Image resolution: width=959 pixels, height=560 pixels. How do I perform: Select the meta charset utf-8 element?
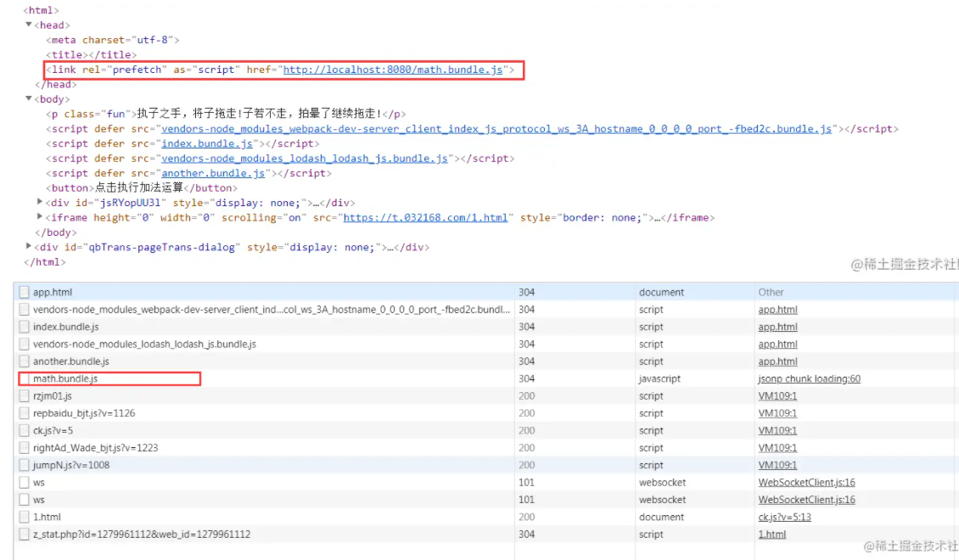[113, 40]
